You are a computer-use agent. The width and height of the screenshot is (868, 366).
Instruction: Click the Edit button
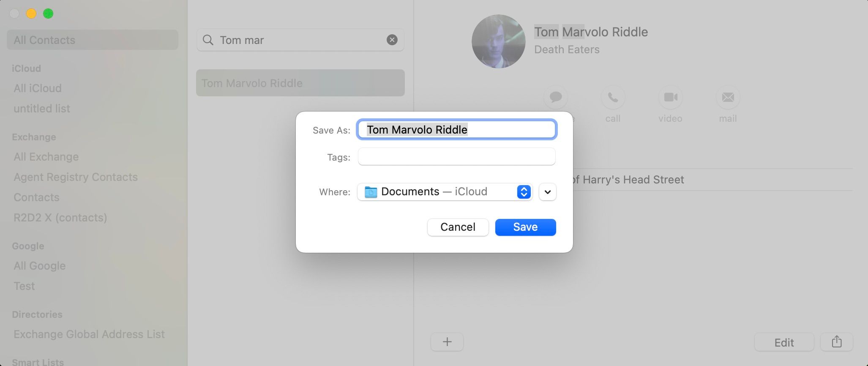coord(784,342)
